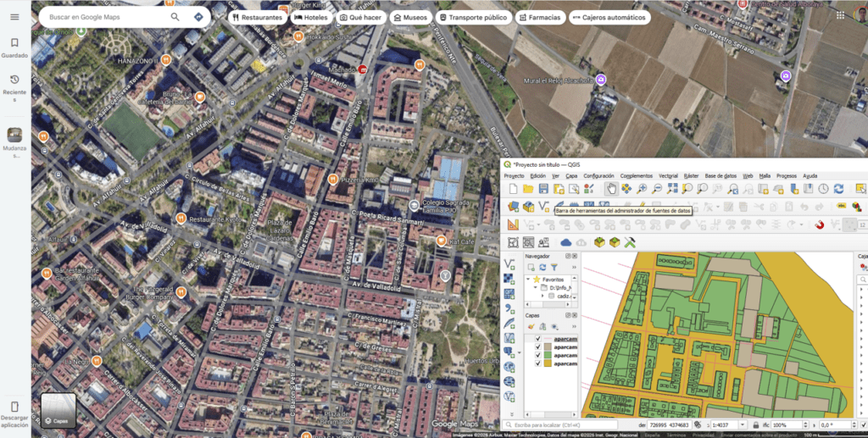Image resolution: width=868 pixels, height=438 pixels.
Task: Open layer styling paintbrush icon in Capas panel
Action: (x=531, y=326)
